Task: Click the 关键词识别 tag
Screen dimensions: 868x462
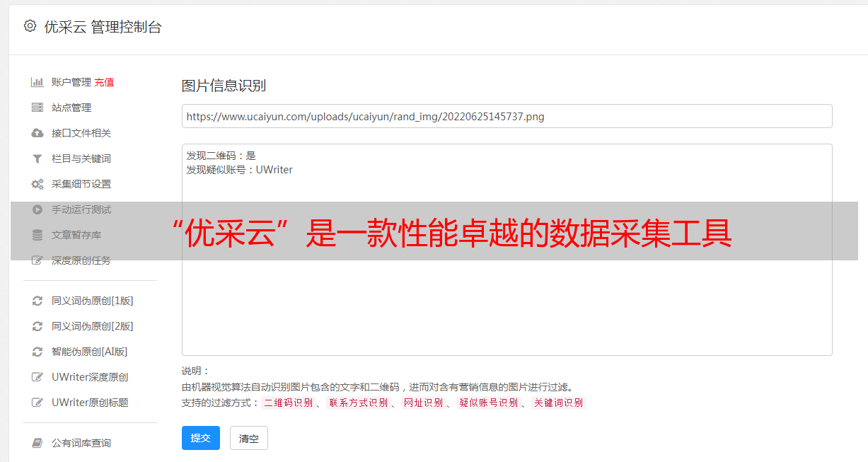Action: [x=559, y=403]
